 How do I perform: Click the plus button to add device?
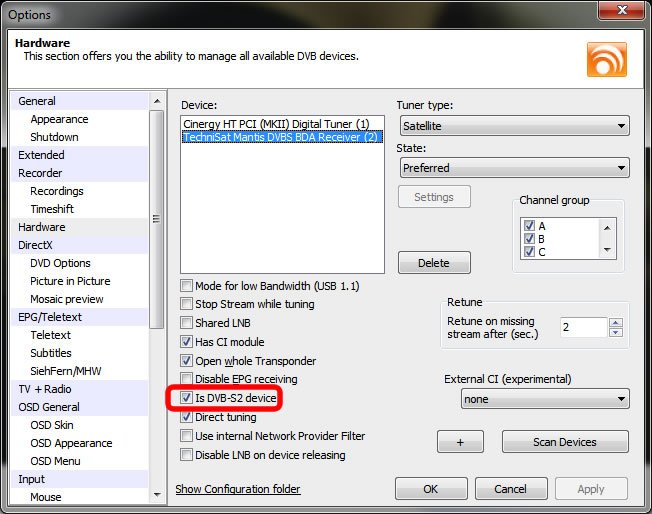coord(460,442)
